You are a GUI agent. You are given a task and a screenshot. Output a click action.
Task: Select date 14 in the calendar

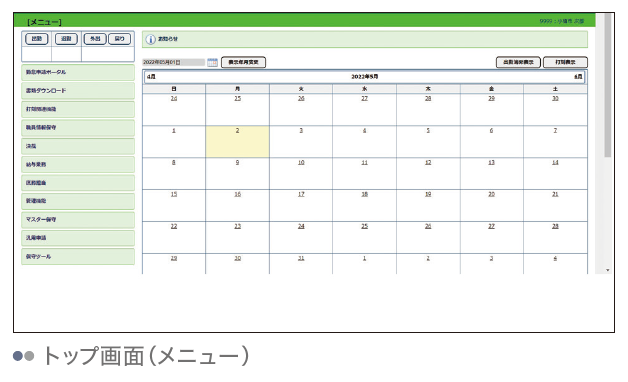pos(555,163)
